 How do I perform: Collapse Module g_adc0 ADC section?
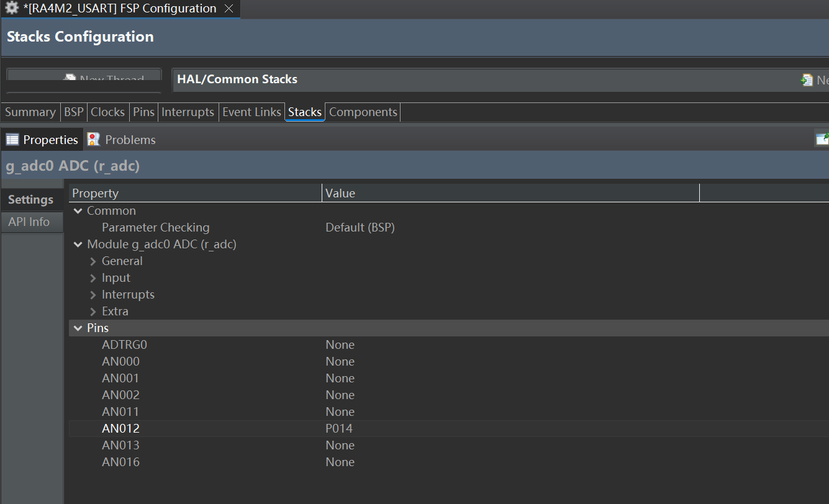point(78,245)
